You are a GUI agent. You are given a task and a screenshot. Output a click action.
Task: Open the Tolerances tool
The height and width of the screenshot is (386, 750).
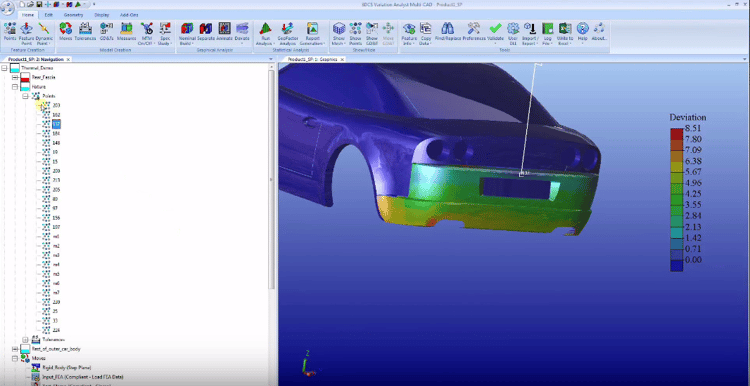click(85, 32)
